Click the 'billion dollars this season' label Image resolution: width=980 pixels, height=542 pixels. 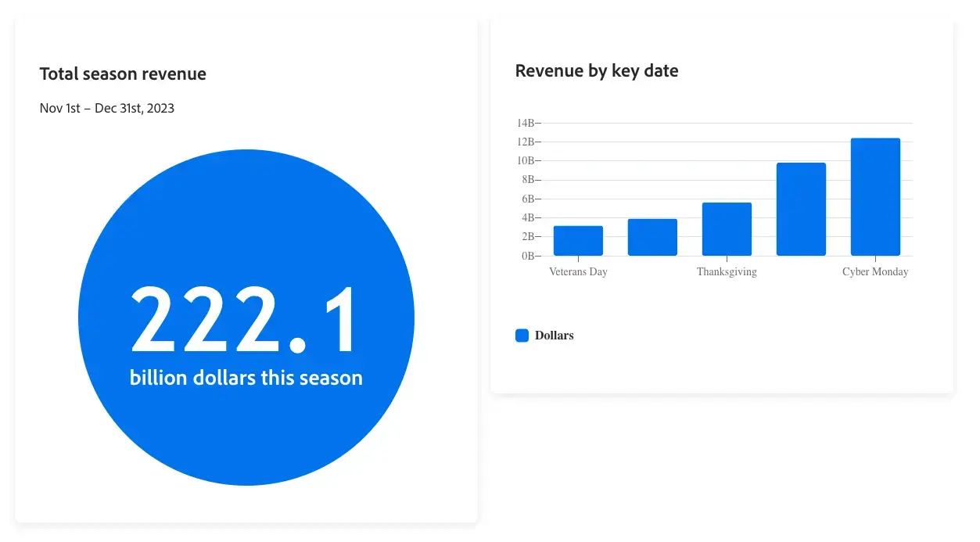pyautogui.click(x=246, y=377)
